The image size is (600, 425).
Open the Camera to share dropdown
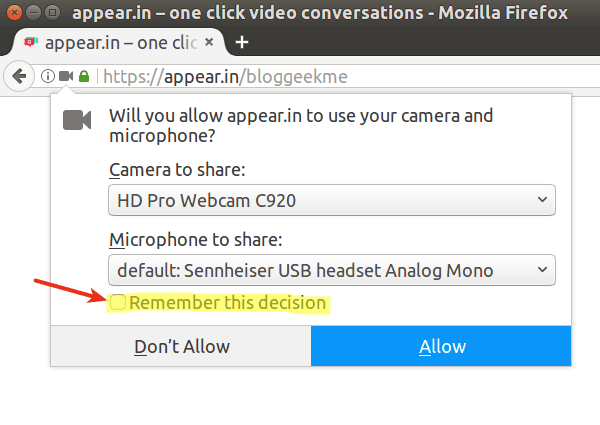pyautogui.click(x=332, y=200)
